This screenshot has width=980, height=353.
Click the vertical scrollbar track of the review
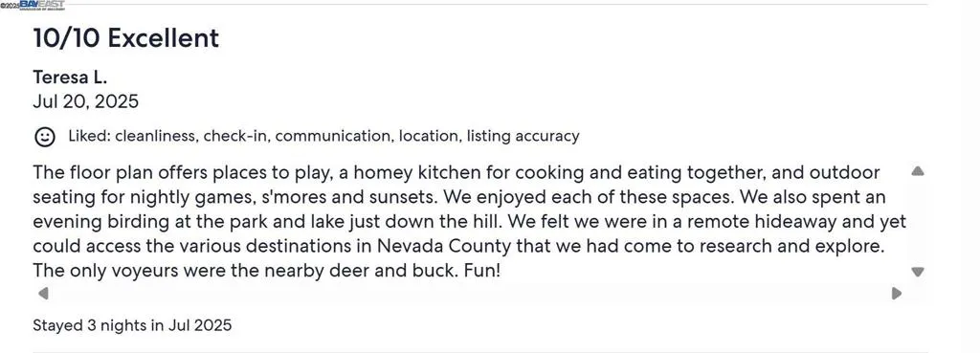[x=918, y=222]
